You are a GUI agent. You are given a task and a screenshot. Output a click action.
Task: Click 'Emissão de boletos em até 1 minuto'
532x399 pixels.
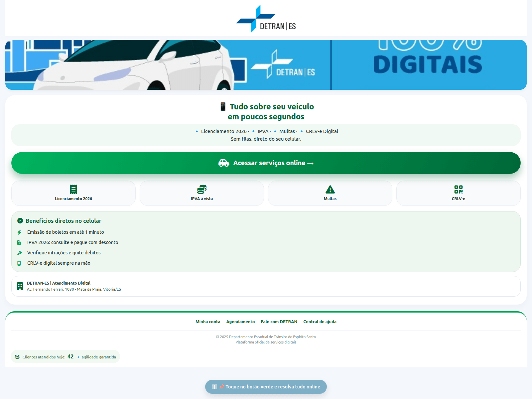[x=66, y=232]
